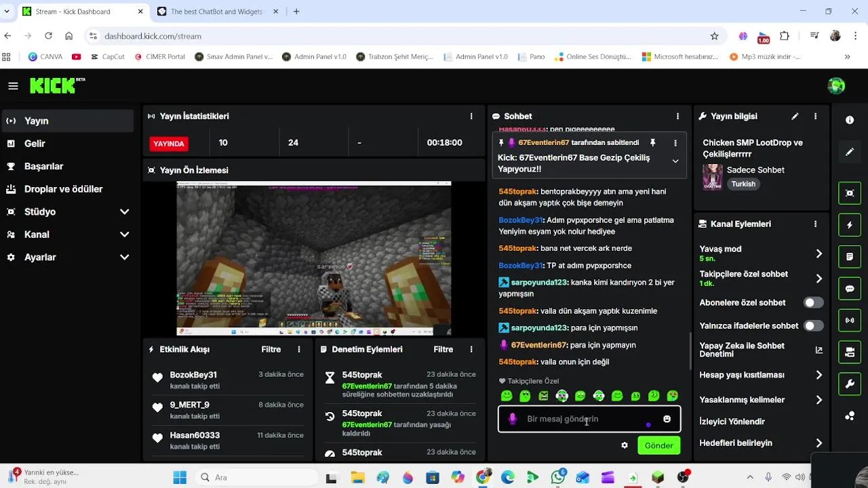Click the İzleyici Yönlendir option
868x488 pixels.
click(732, 422)
